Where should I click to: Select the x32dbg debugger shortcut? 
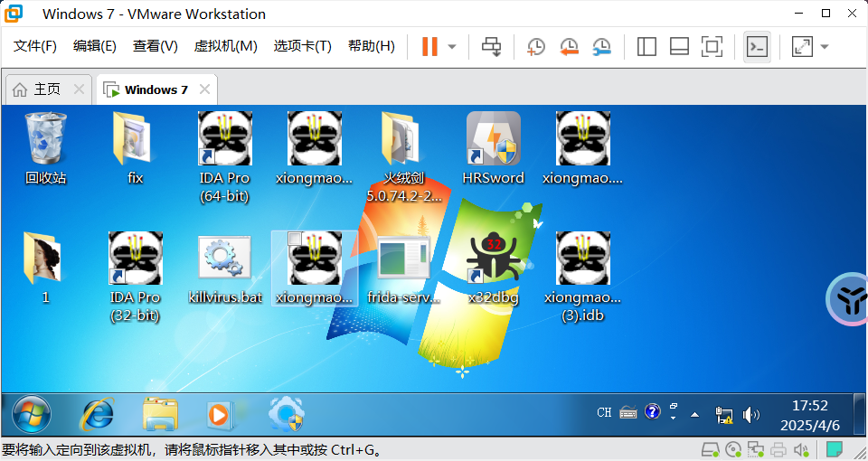[494, 268]
